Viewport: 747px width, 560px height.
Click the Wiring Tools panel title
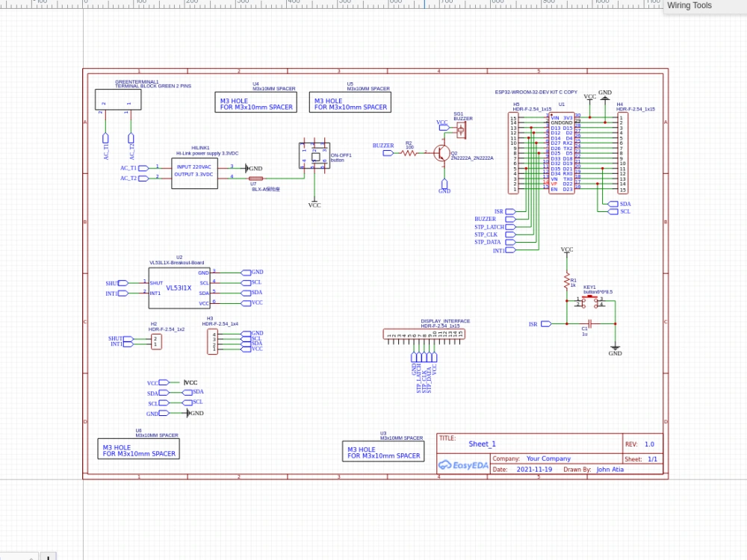pyautogui.click(x=689, y=5)
